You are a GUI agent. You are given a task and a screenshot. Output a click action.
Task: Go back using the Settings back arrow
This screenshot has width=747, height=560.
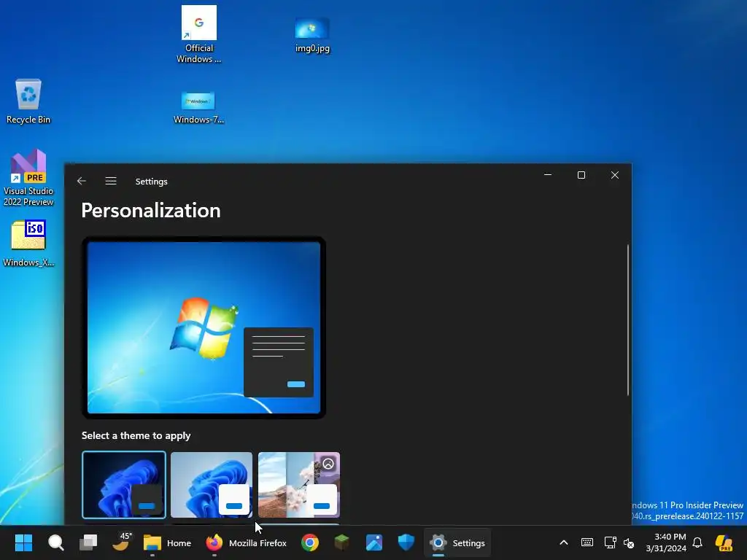tap(82, 181)
